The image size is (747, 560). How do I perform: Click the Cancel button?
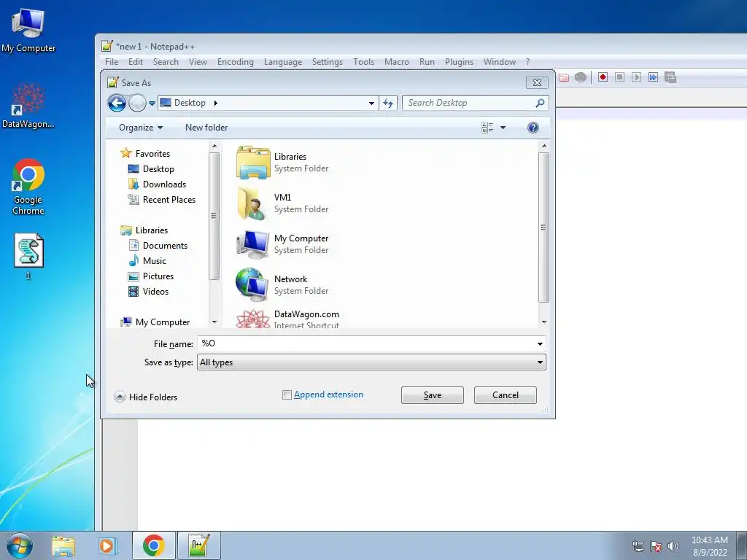pos(505,395)
